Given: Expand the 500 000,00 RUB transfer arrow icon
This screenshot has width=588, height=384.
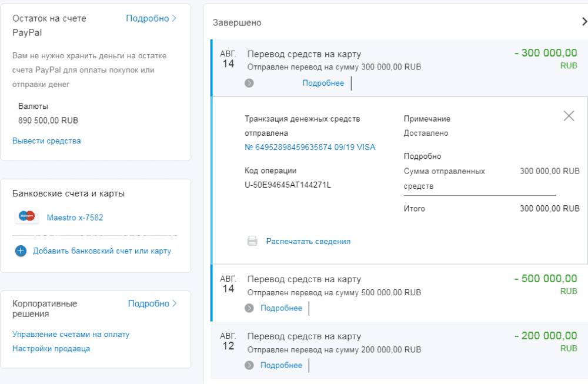Looking at the screenshot, I should 249,308.
